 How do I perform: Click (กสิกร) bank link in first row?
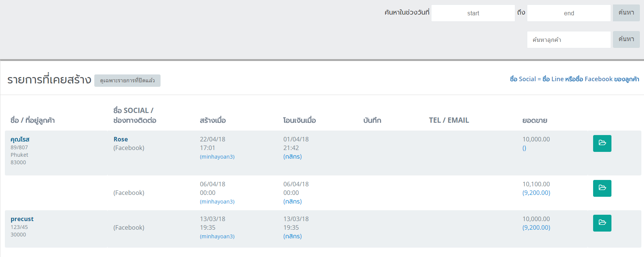(292, 157)
